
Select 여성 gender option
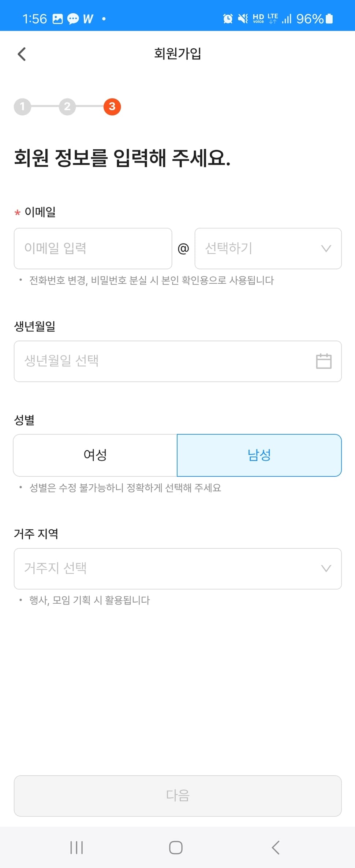click(x=95, y=455)
